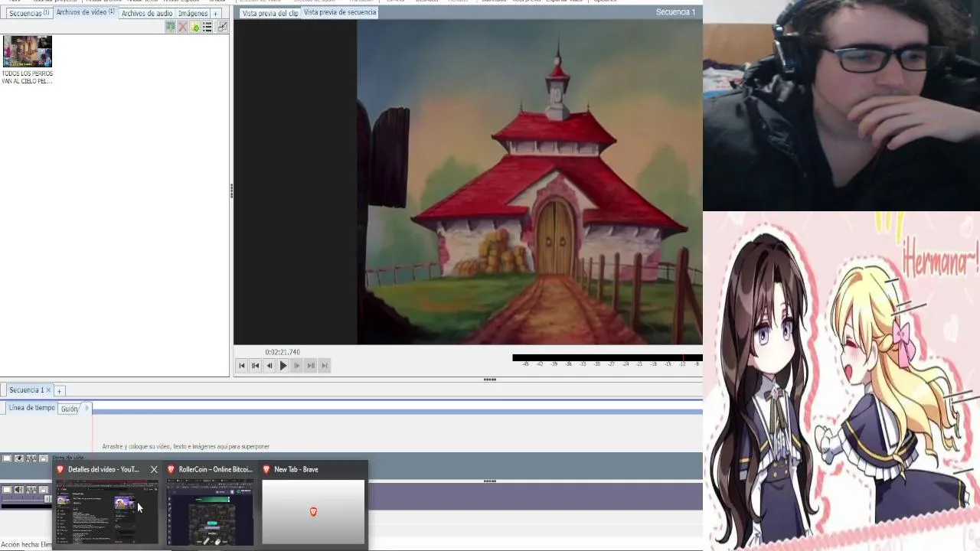The height and width of the screenshot is (551, 980).
Task: Click the add file icon in bin toolbar
Action: coord(195,27)
